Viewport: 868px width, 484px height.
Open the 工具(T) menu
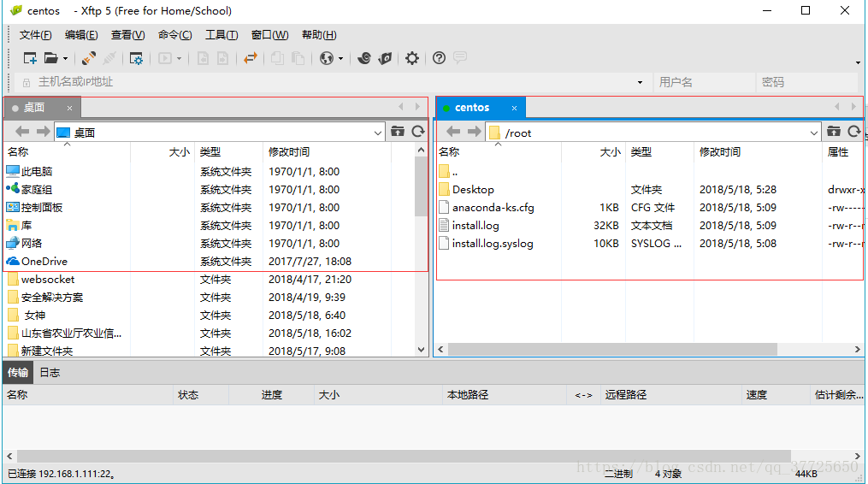(x=221, y=35)
